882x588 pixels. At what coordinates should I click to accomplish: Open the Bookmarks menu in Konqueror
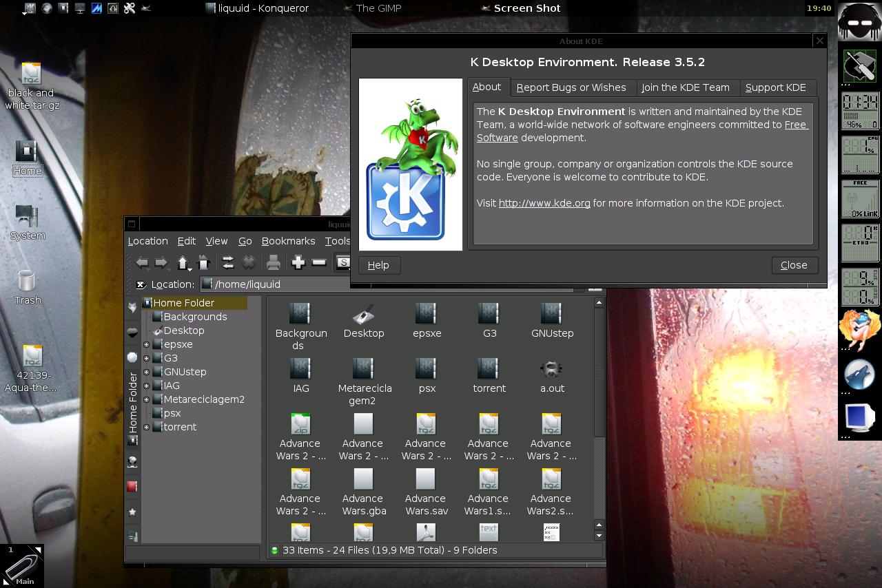pyautogui.click(x=288, y=241)
